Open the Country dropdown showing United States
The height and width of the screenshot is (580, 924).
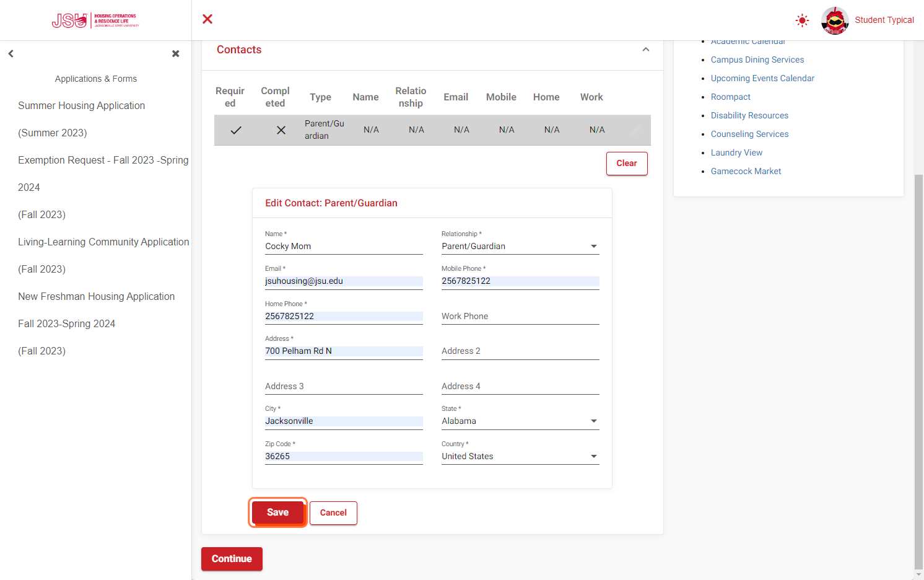pos(520,457)
